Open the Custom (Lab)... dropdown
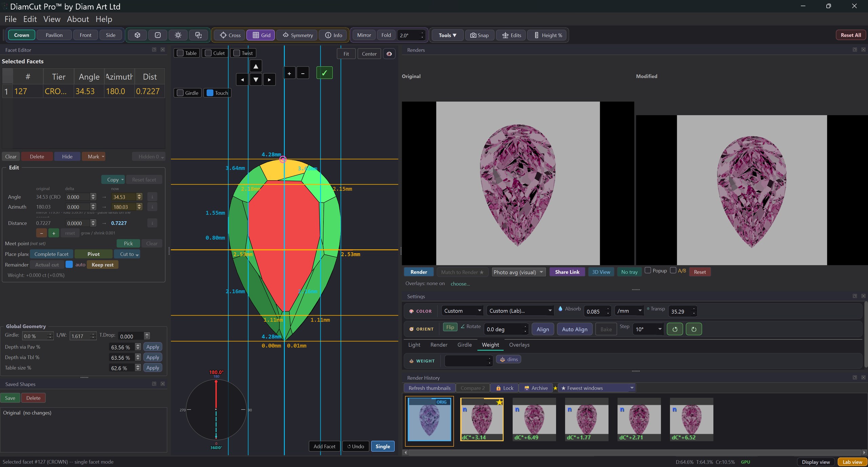 520,311
